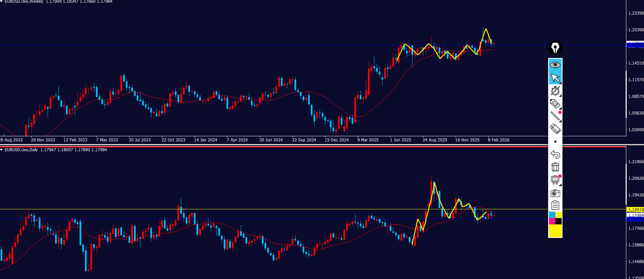Open the whiteboard easel tool
The width and height of the screenshot is (644, 279).
(x=555, y=180)
